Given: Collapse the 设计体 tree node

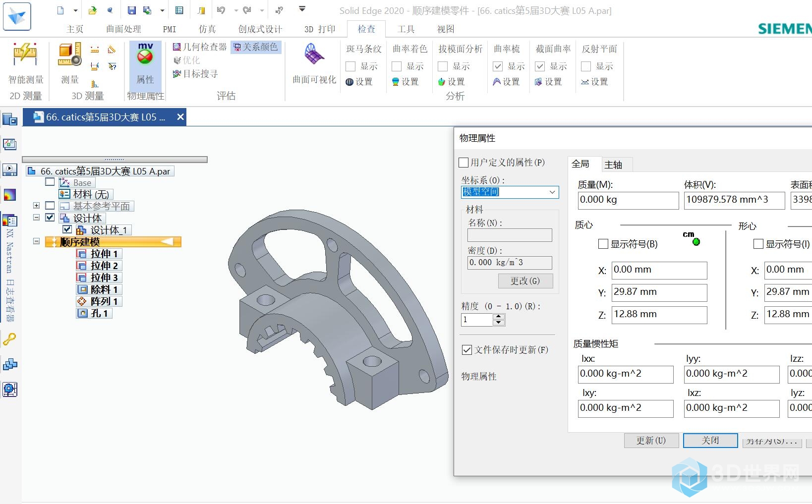Looking at the screenshot, I should click(36, 217).
